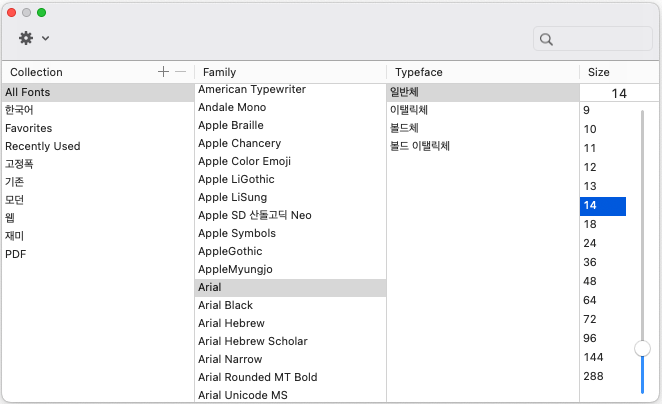Choose the Apple LiGothic family

point(290,179)
